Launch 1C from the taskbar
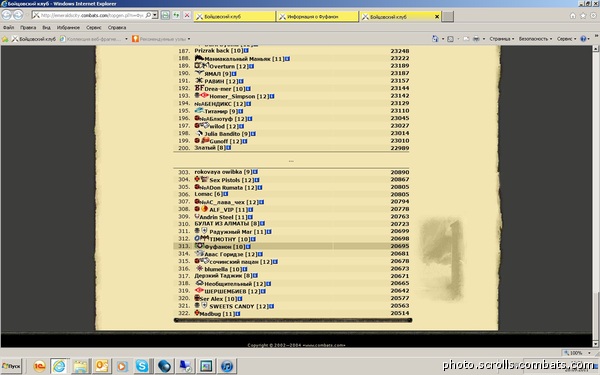 [x=39, y=366]
